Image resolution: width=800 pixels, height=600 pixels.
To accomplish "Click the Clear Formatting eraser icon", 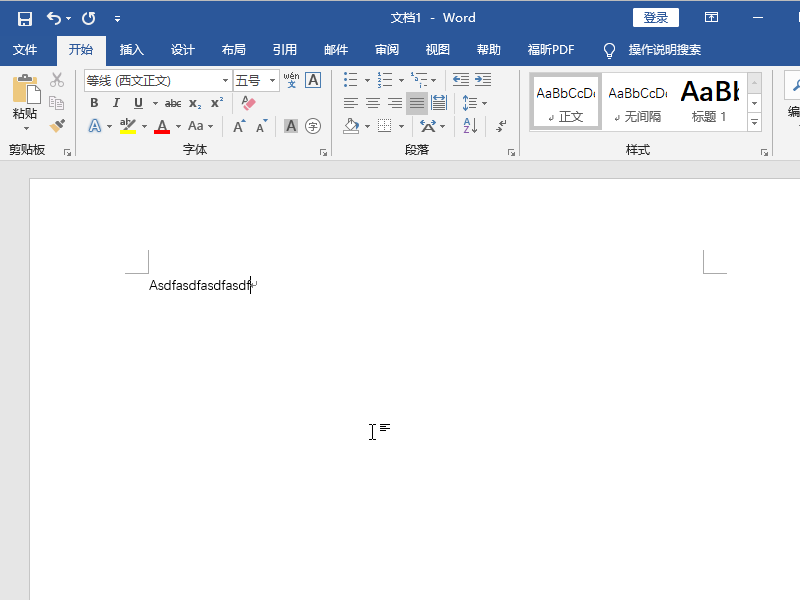I will tap(249, 103).
